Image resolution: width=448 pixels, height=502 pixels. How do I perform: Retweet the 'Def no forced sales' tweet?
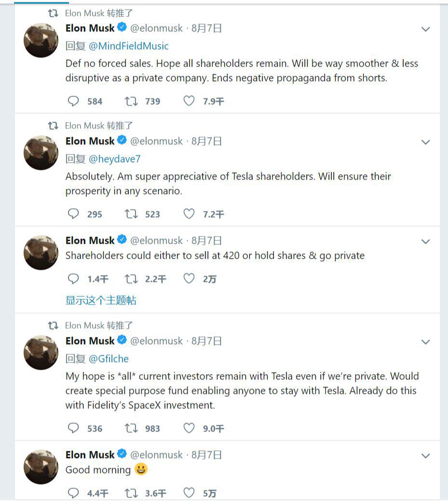(131, 101)
